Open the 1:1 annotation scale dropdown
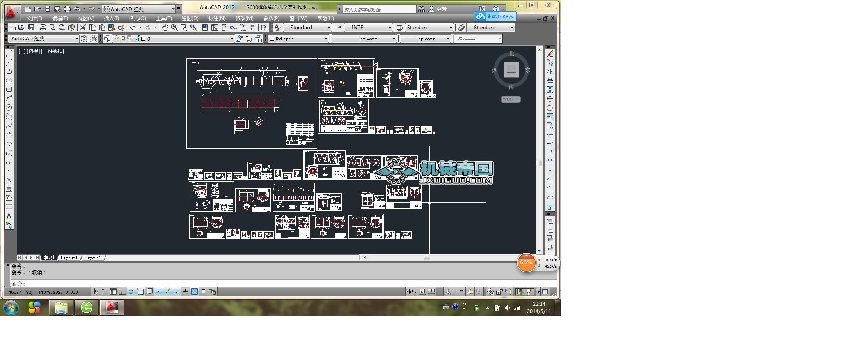Screen dimensions: 868x344 [x=454, y=292]
